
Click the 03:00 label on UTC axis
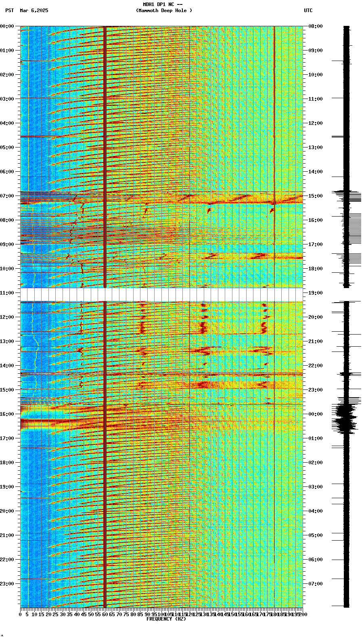coord(316,487)
